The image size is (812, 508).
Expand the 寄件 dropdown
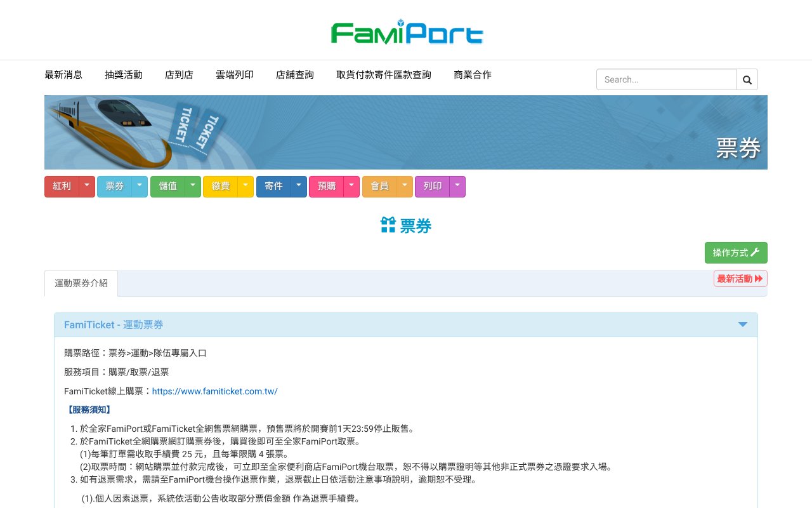coord(299,186)
